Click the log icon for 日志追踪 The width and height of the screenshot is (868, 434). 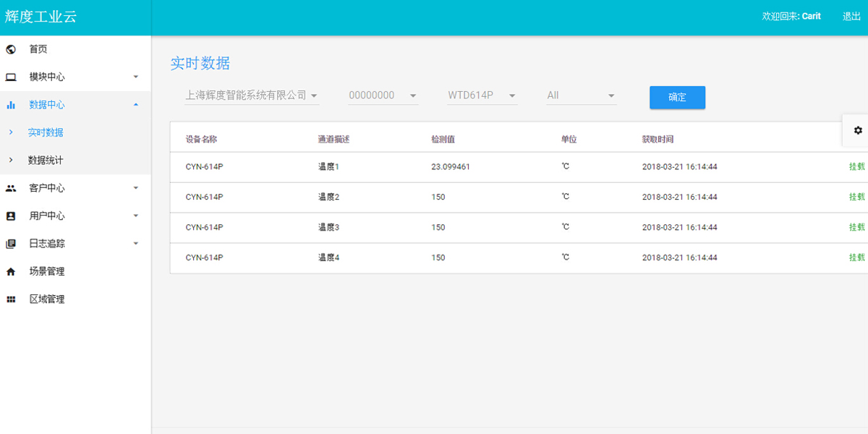pos(11,244)
